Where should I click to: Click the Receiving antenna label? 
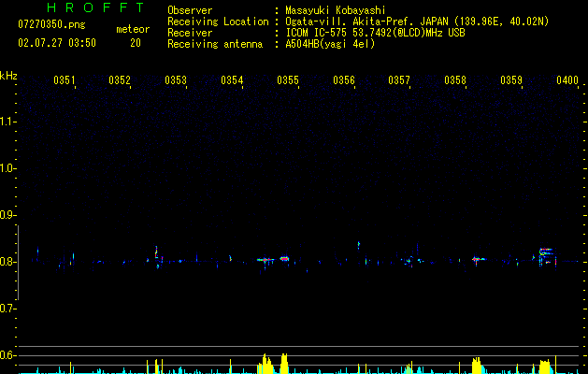coord(215,44)
